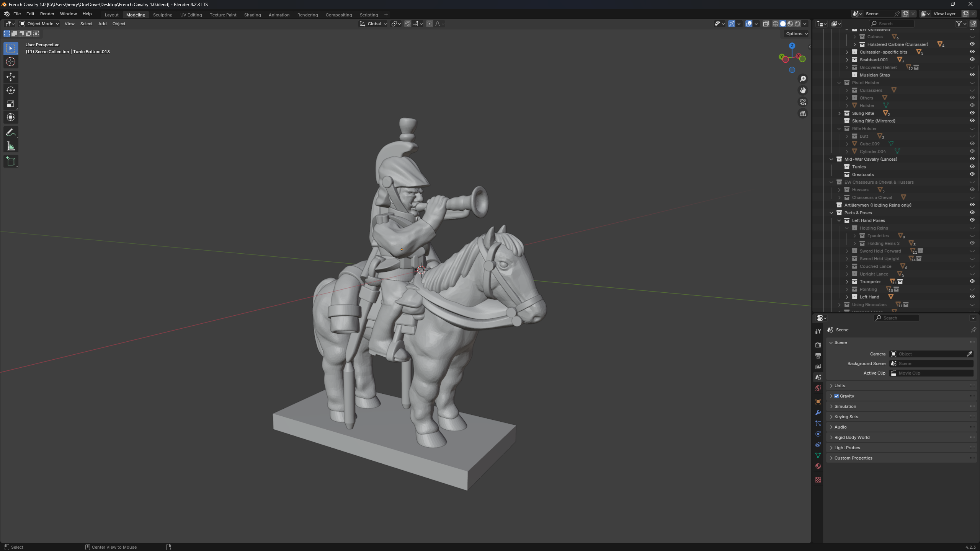The height and width of the screenshot is (551, 980).
Task: Switch to the Shading workspace tab
Action: point(252,15)
